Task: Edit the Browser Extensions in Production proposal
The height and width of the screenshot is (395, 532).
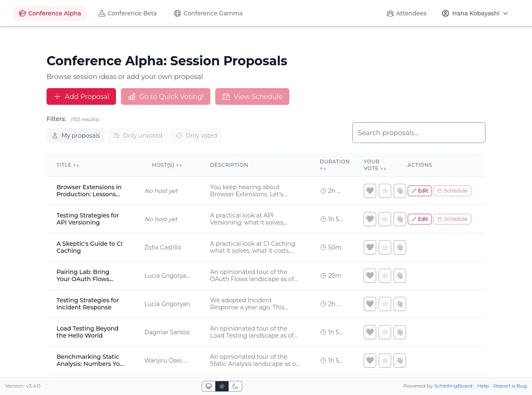Action: point(420,191)
